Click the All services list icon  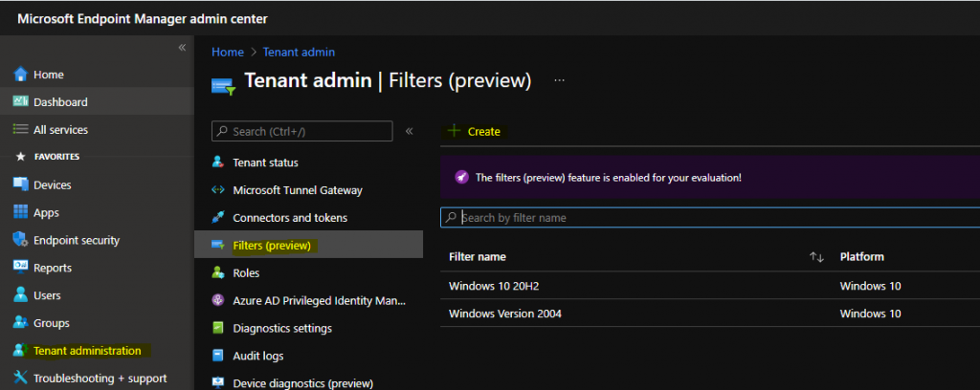(x=21, y=130)
